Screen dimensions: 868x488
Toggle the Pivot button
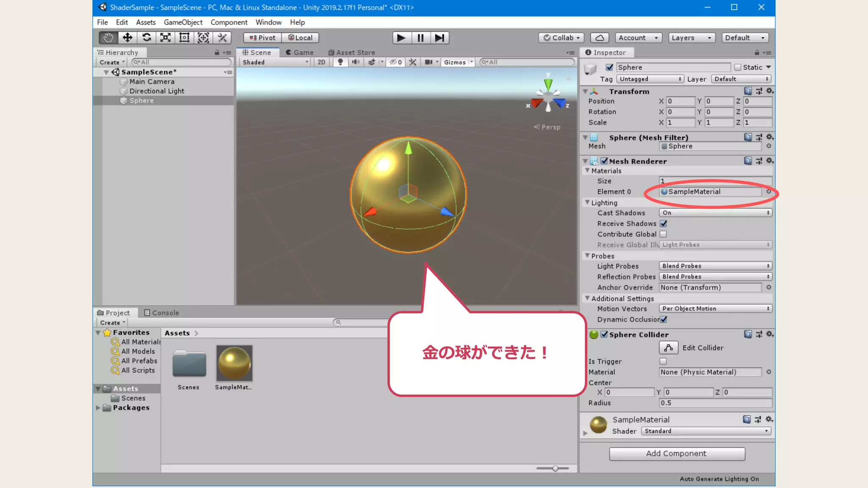263,38
